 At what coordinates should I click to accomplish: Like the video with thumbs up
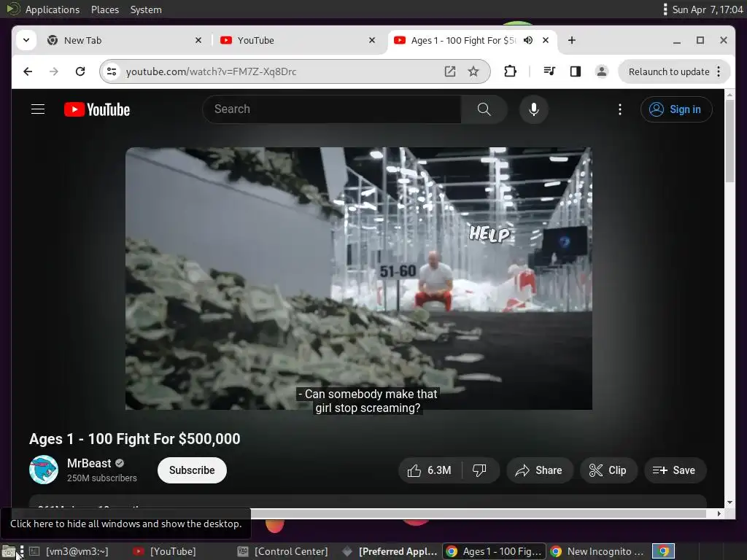pyautogui.click(x=430, y=470)
